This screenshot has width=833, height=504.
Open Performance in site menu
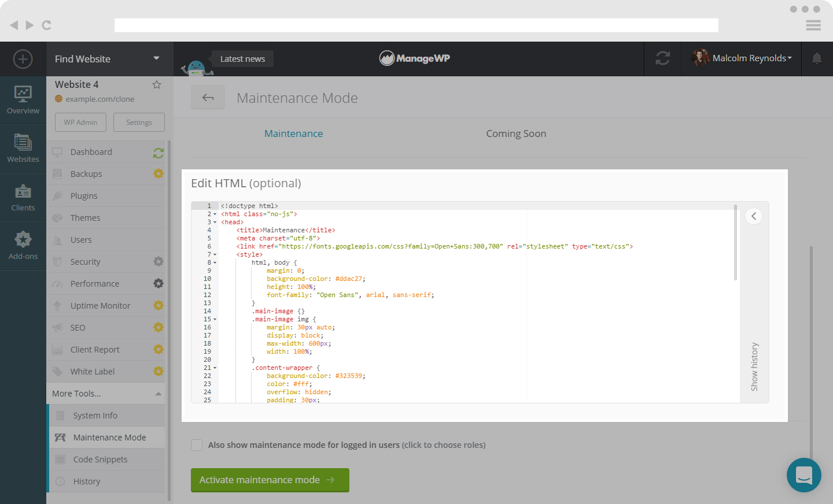tap(95, 284)
